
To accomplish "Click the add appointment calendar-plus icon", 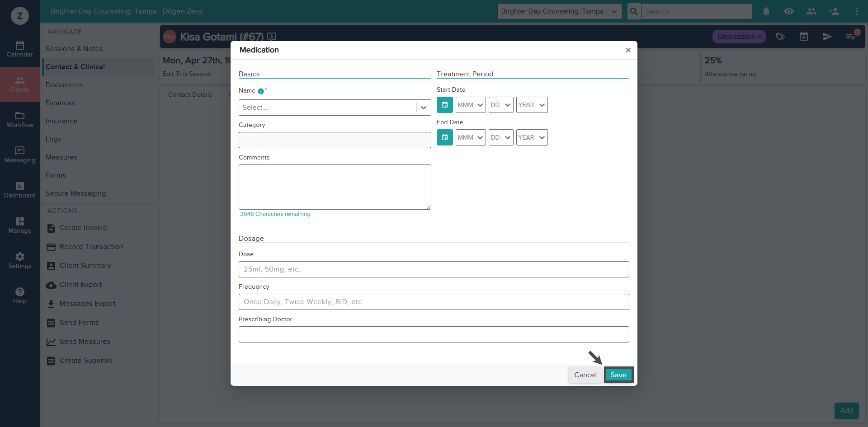I will click(804, 37).
